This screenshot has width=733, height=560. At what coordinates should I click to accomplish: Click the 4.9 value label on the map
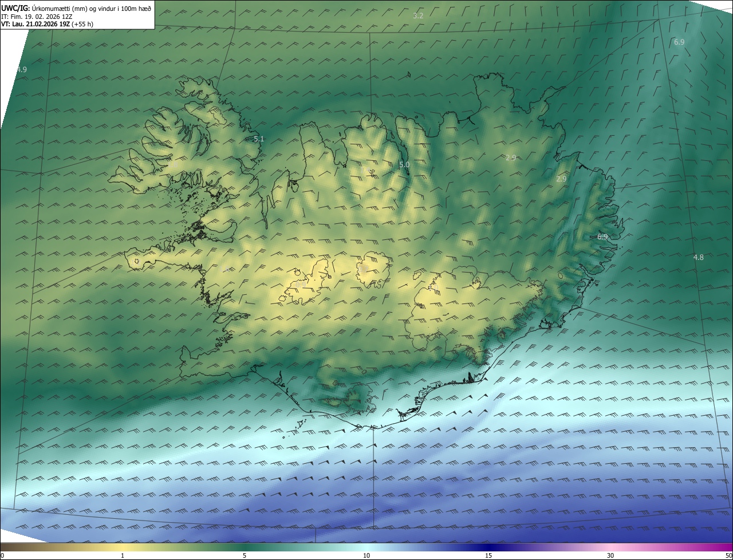21,69
